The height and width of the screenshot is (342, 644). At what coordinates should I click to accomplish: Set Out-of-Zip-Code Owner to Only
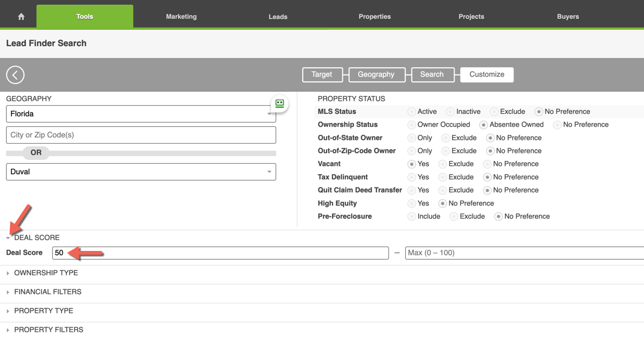412,151
